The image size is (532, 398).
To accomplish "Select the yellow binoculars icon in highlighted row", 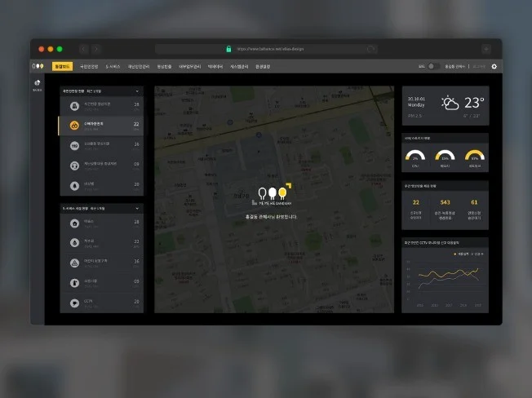I will [74, 125].
